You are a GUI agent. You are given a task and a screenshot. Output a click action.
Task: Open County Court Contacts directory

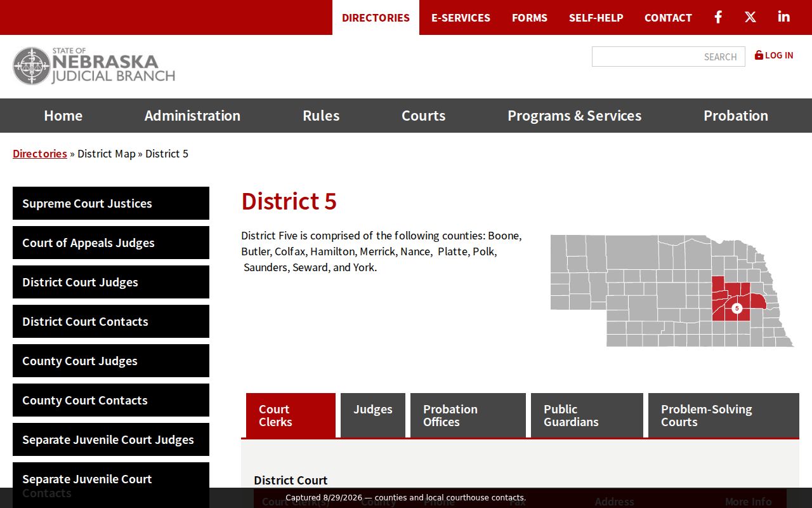point(111,400)
